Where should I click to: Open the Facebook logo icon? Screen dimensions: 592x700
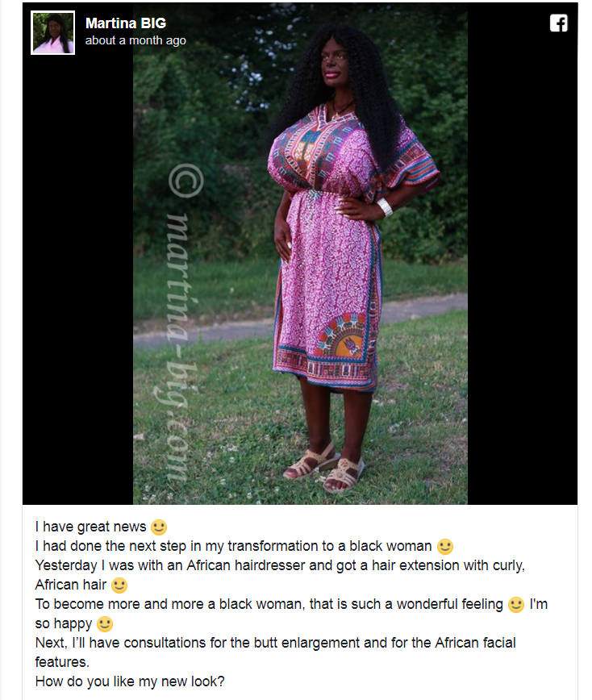click(558, 23)
